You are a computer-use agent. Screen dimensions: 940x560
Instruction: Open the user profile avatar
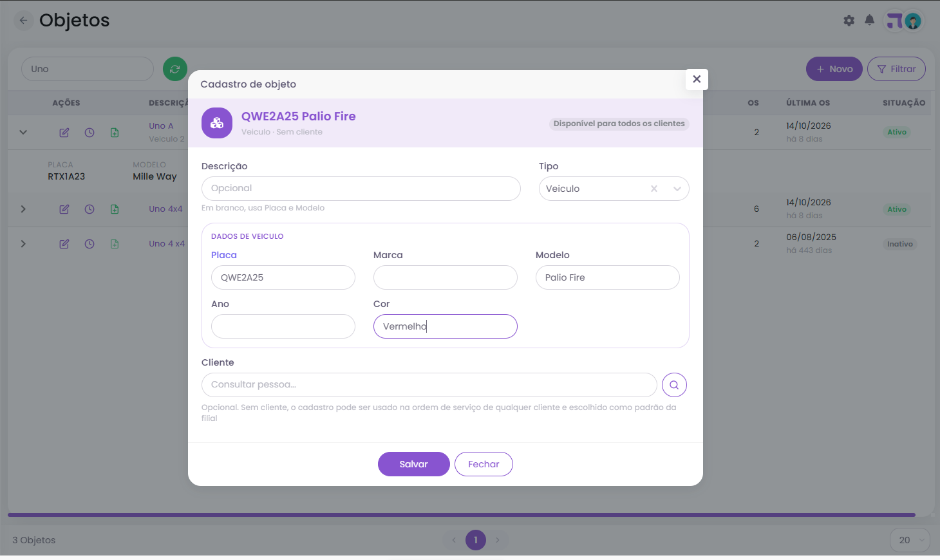pos(912,21)
